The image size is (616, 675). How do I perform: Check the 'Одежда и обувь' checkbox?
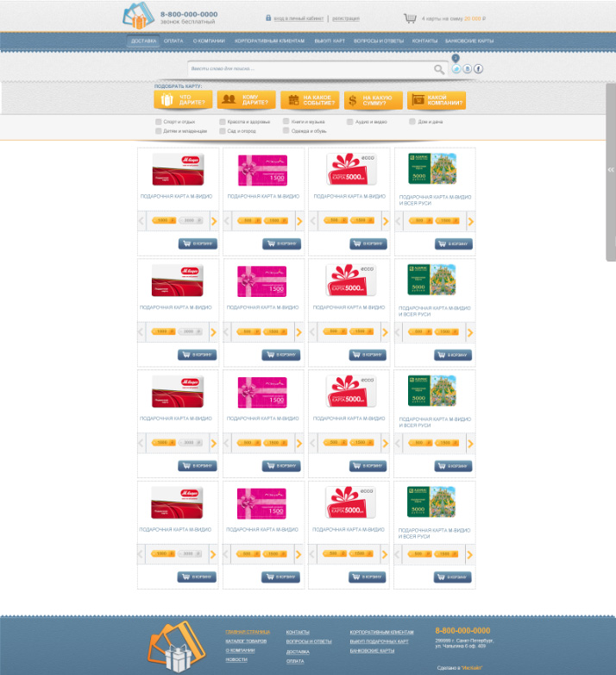[x=286, y=130]
